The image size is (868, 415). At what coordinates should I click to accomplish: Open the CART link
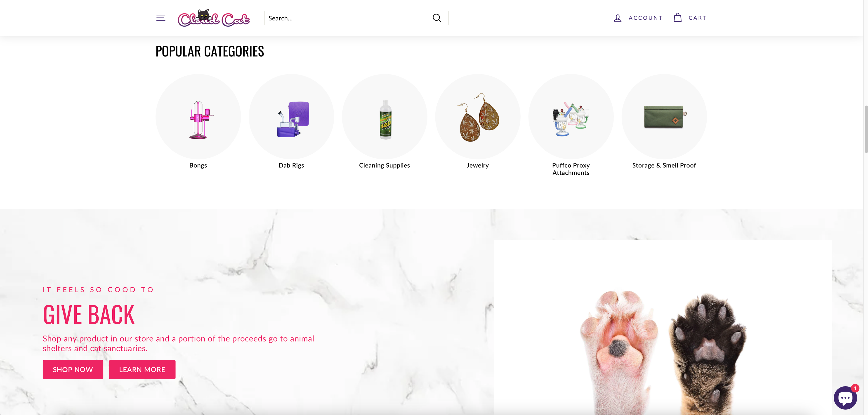(697, 18)
